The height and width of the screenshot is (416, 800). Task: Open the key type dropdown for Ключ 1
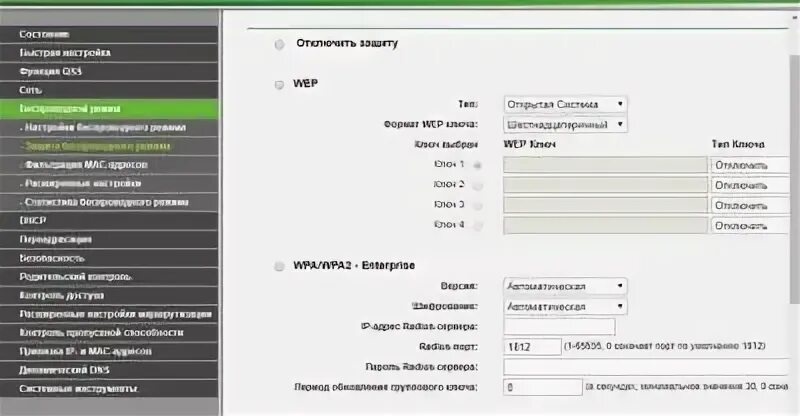tap(752, 165)
